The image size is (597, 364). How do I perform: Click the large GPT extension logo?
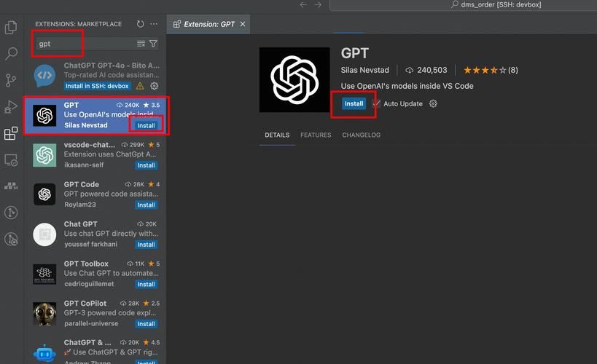tap(294, 79)
